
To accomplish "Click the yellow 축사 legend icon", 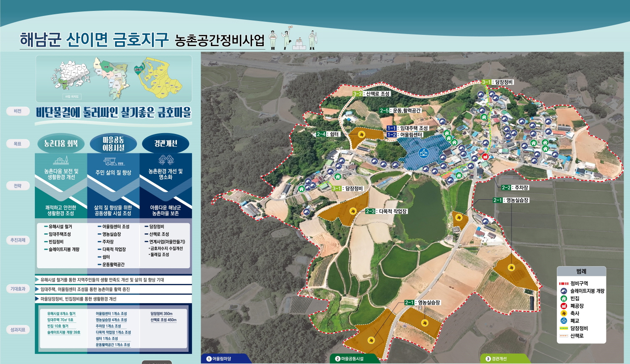I will coord(564,313).
